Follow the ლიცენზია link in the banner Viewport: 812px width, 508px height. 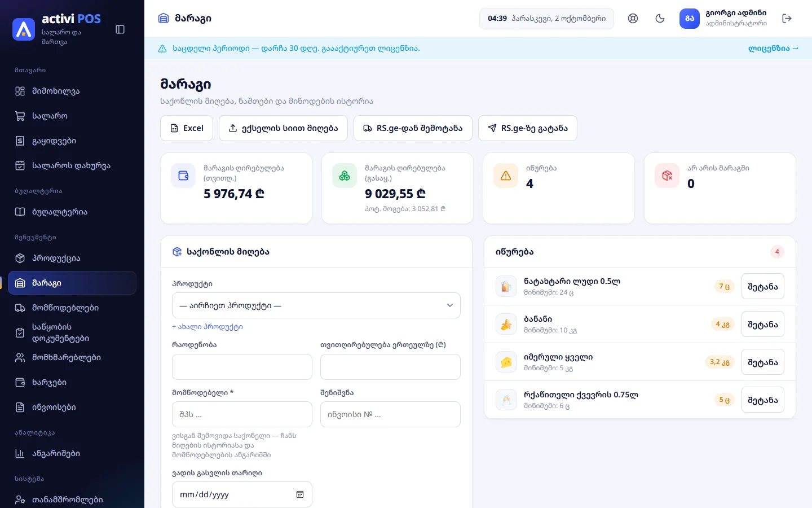click(x=773, y=49)
